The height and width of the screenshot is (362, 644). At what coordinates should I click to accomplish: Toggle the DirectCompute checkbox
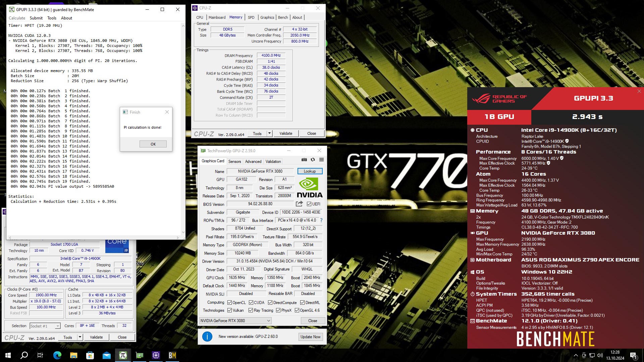click(x=270, y=302)
